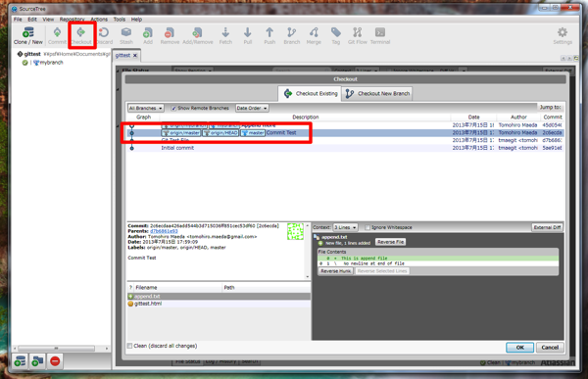Click add folder icon at bottom left
588x379 pixels.
click(37, 361)
